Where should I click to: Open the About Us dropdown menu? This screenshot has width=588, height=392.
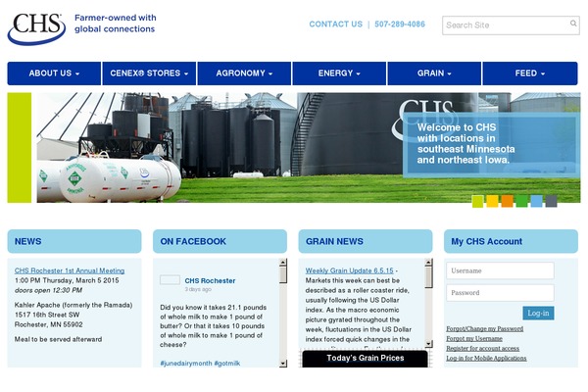click(54, 73)
